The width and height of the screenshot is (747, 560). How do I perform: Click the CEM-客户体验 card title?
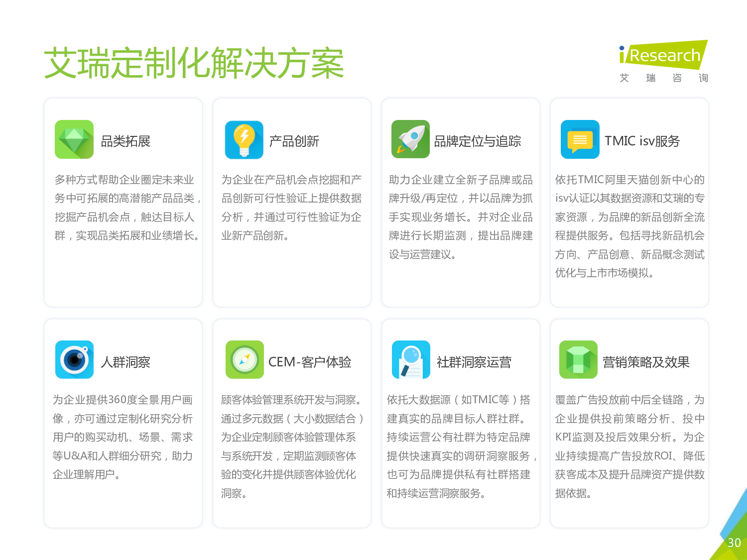point(309,362)
